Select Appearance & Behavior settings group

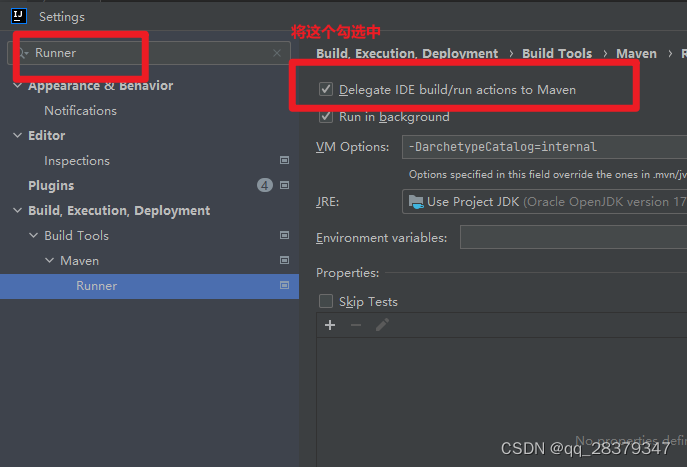pos(101,86)
